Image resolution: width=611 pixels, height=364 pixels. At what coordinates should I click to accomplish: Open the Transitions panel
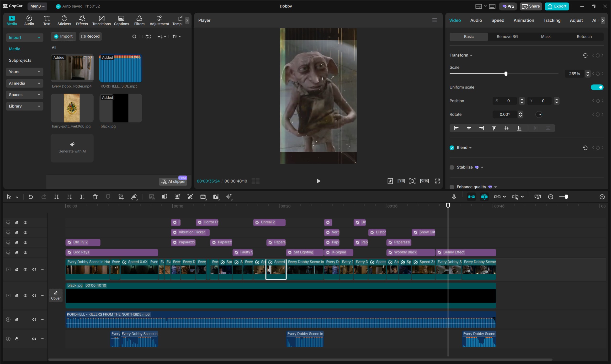(x=101, y=20)
